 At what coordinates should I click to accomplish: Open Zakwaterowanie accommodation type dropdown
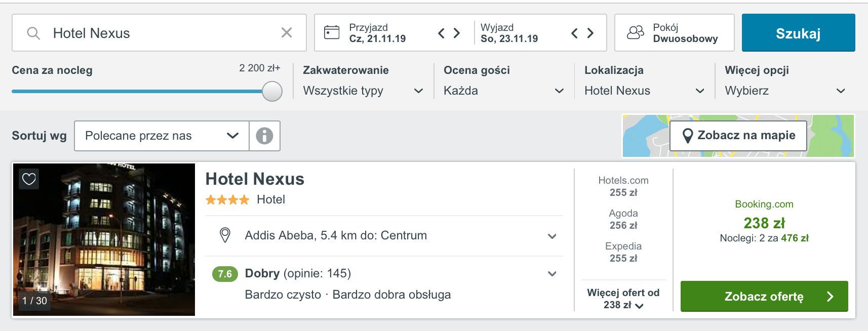[x=363, y=91]
